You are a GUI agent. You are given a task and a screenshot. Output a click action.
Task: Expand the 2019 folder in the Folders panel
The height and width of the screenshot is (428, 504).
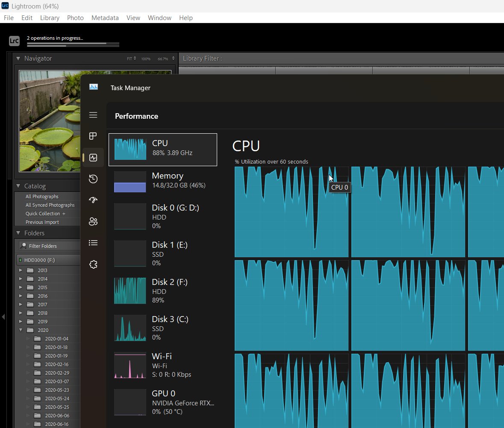click(x=21, y=321)
